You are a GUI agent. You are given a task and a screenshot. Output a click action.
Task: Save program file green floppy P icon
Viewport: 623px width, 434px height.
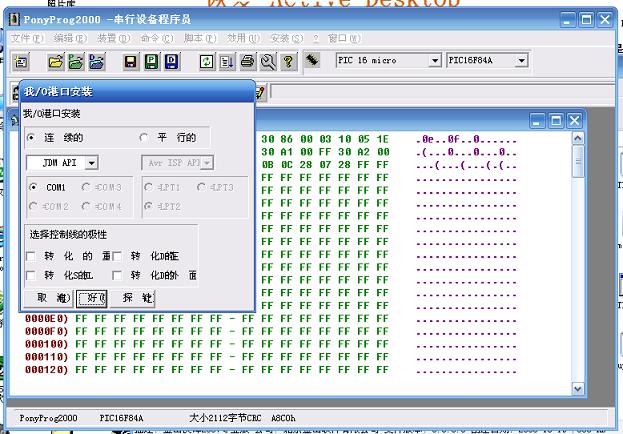tap(151, 62)
